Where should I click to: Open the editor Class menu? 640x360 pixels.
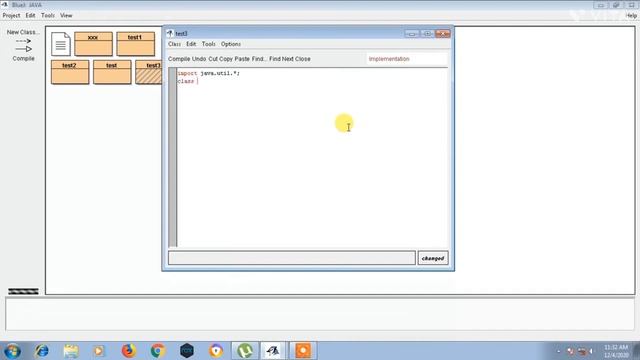pos(174,44)
